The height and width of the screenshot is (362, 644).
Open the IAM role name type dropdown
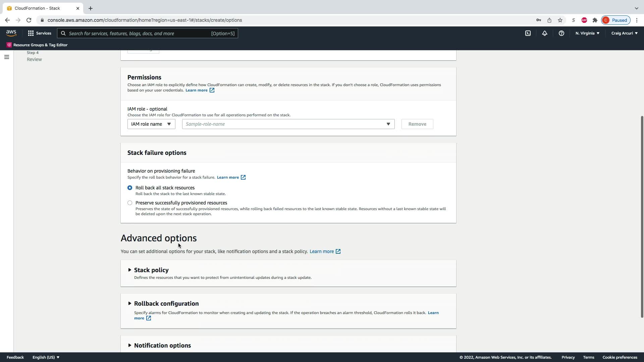pos(151,124)
